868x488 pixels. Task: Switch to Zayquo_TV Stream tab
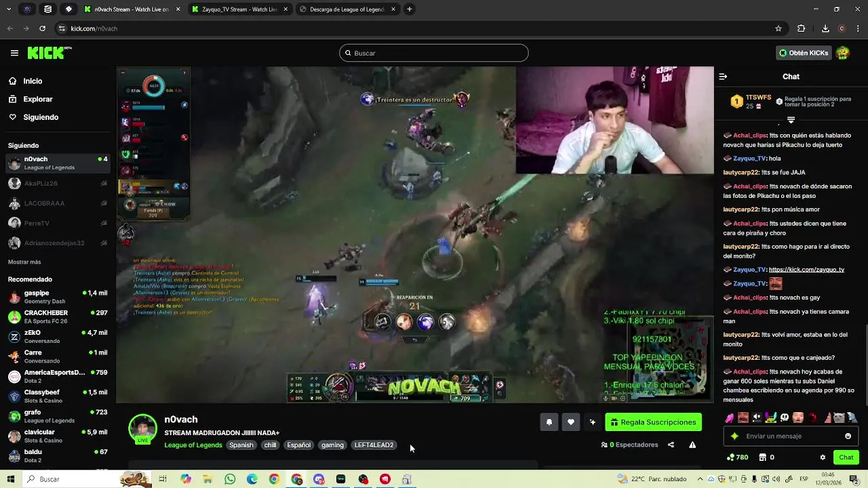point(239,9)
